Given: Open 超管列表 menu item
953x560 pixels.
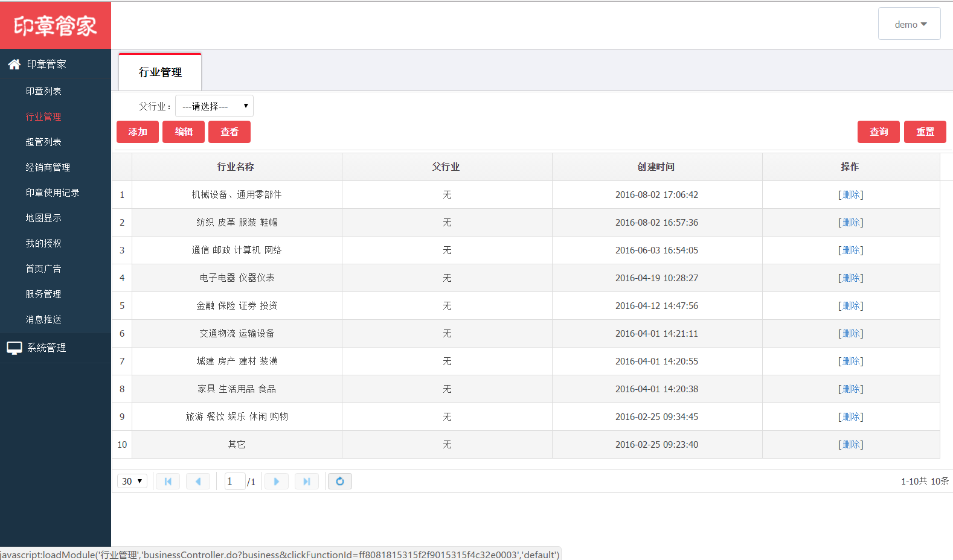Looking at the screenshot, I should [x=43, y=142].
